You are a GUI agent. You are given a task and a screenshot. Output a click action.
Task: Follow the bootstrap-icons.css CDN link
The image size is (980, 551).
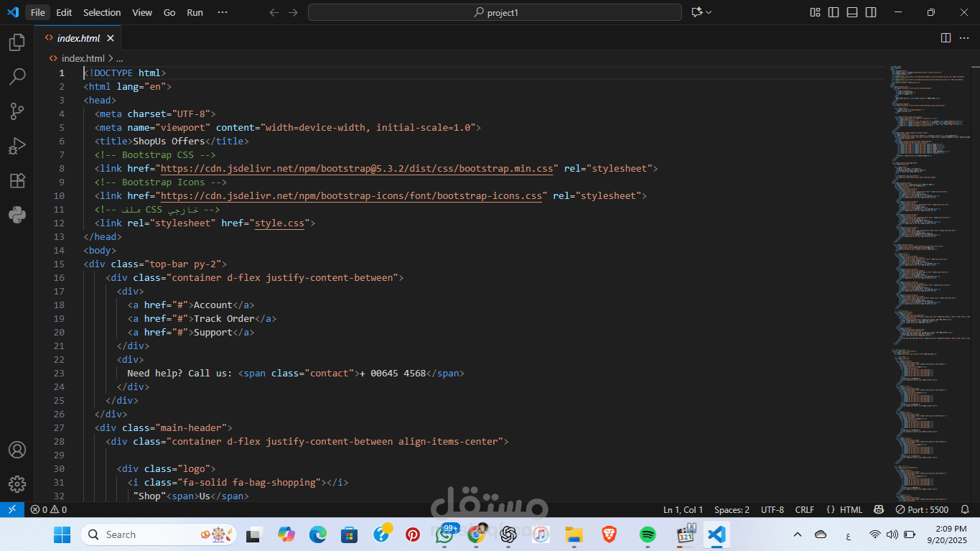(x=351, y=195)
